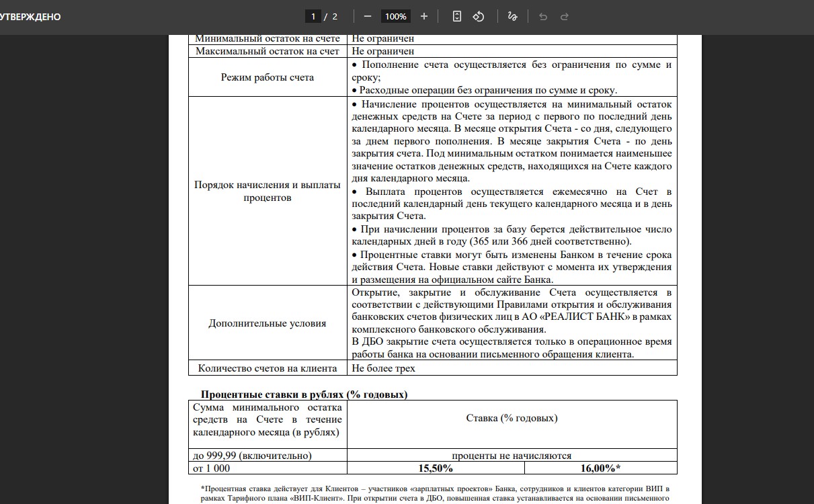814x504 pixels.
Task: Select the page number input field
Action: (313, 16)
